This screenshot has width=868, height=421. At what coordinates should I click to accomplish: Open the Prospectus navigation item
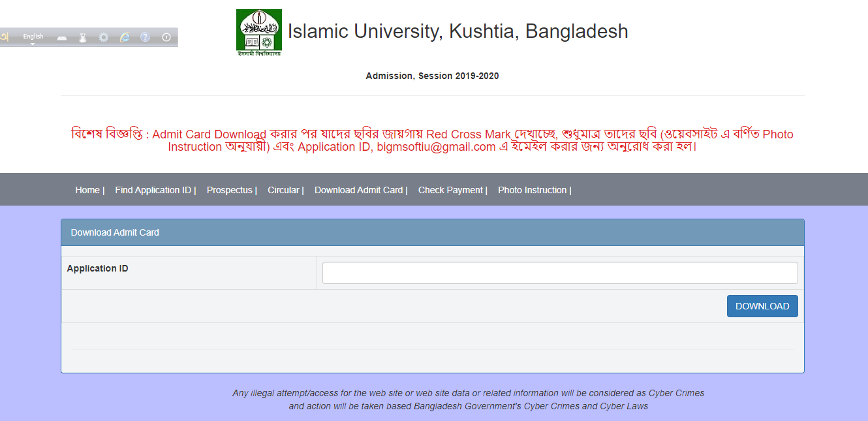click(x=229, y=190)
